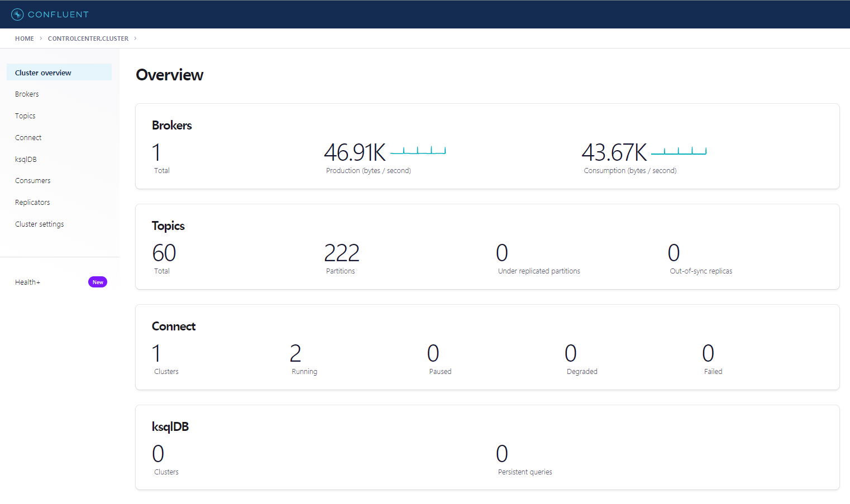Open Replicators sidebar item
Screen dimensions: 850x504
[x=32, y=203]
